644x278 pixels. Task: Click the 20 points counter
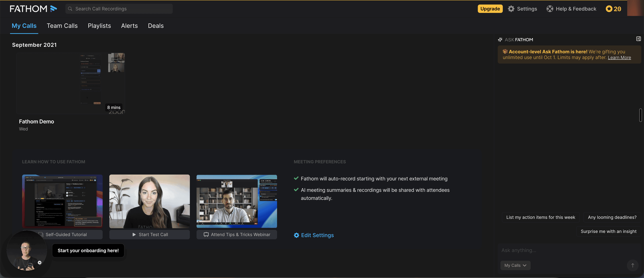(617, 9)
